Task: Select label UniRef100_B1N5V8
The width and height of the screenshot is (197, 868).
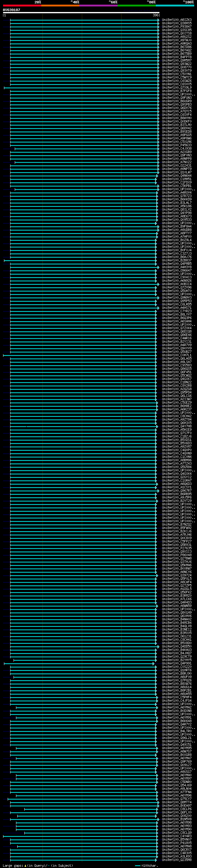Action: click(177, 819)
